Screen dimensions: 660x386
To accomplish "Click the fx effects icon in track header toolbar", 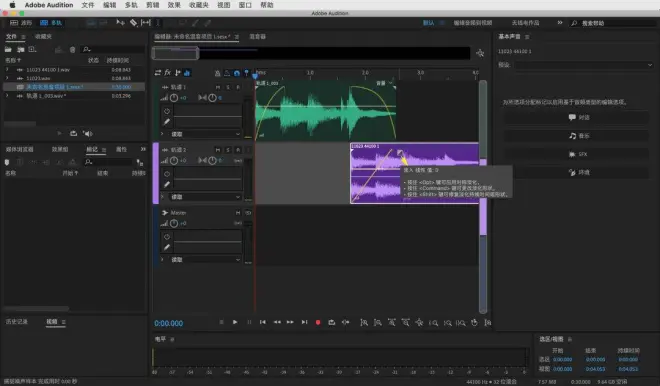I will point(168,73).
